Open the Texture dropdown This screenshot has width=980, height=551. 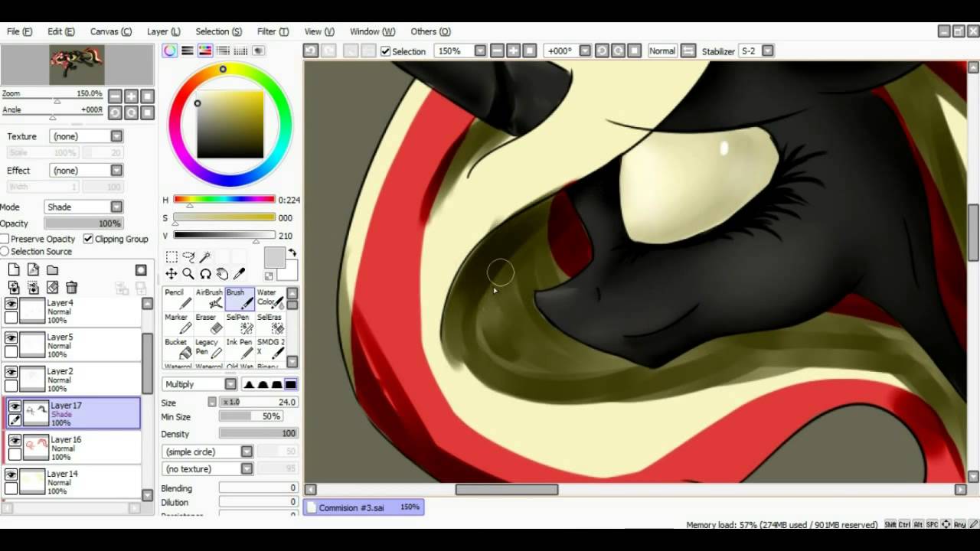(87, 136)
